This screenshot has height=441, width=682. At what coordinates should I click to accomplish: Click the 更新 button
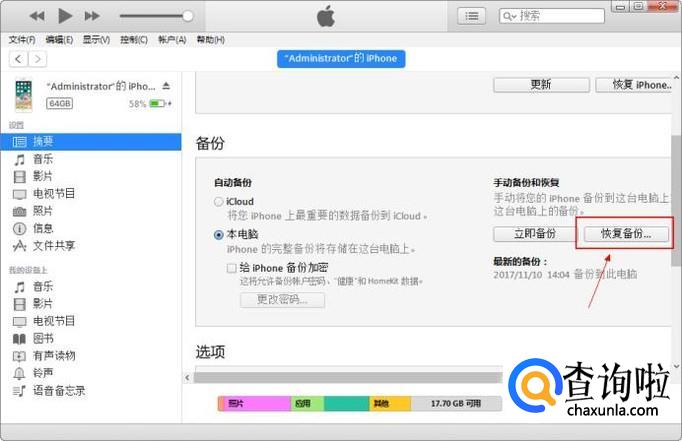[542, 85]
